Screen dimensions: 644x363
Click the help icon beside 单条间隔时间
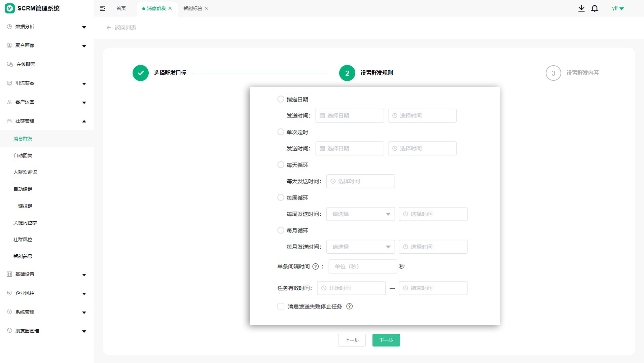(315, 266)
